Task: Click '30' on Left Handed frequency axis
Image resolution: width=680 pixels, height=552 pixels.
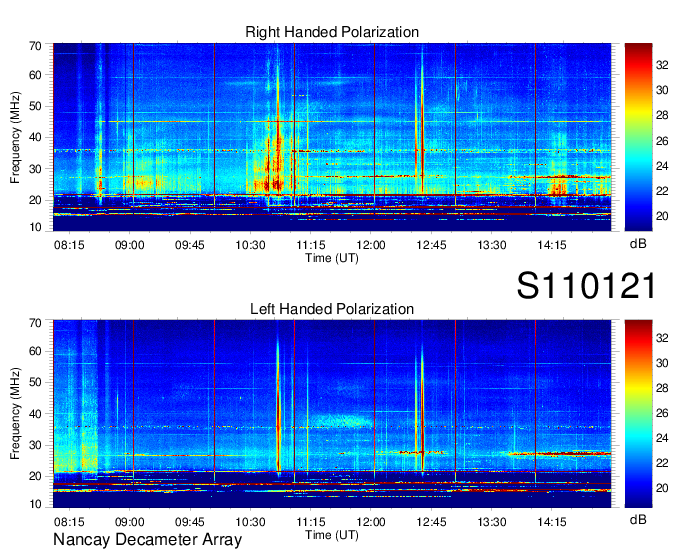Action: [35, 446]
